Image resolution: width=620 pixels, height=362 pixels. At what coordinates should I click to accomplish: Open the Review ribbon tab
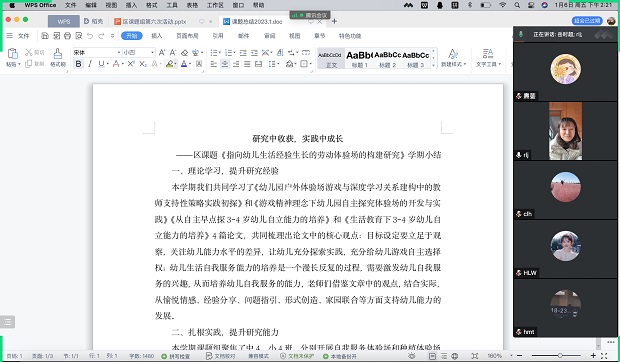point(269,36)
